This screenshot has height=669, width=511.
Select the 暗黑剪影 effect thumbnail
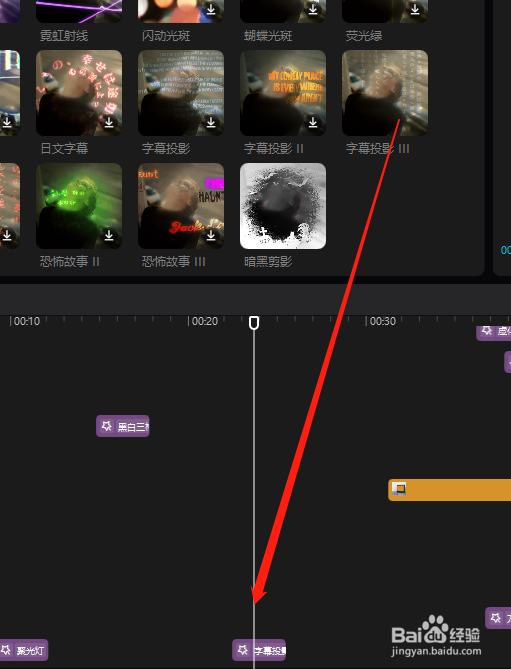[283, 206]
